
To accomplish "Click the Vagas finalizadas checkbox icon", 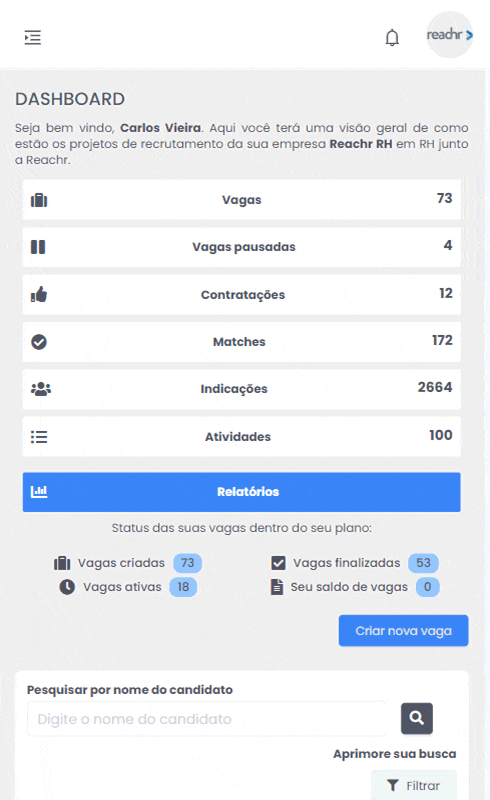I will coord(278,563).
